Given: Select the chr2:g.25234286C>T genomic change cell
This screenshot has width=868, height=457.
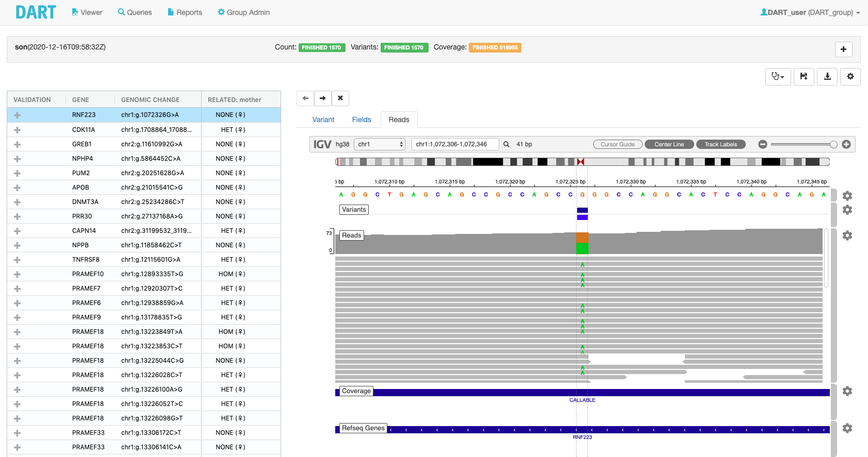Looking at the screenshot, I should tap(153, 202).
